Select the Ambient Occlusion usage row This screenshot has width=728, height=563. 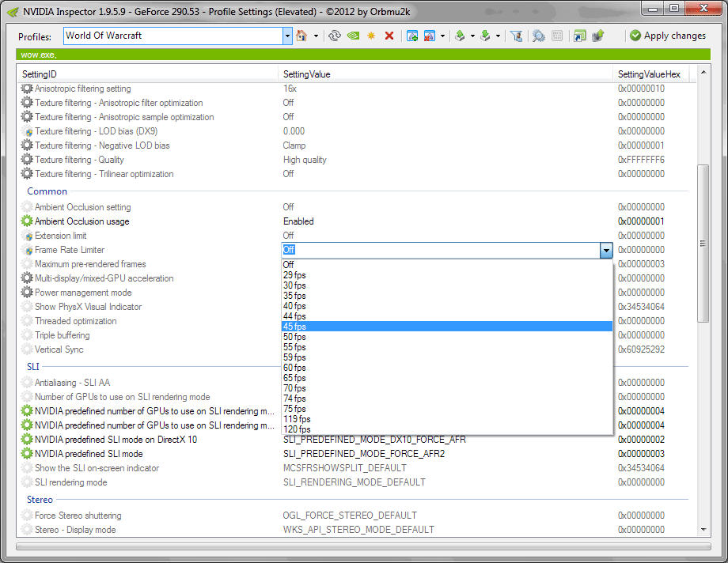(82, 221)
